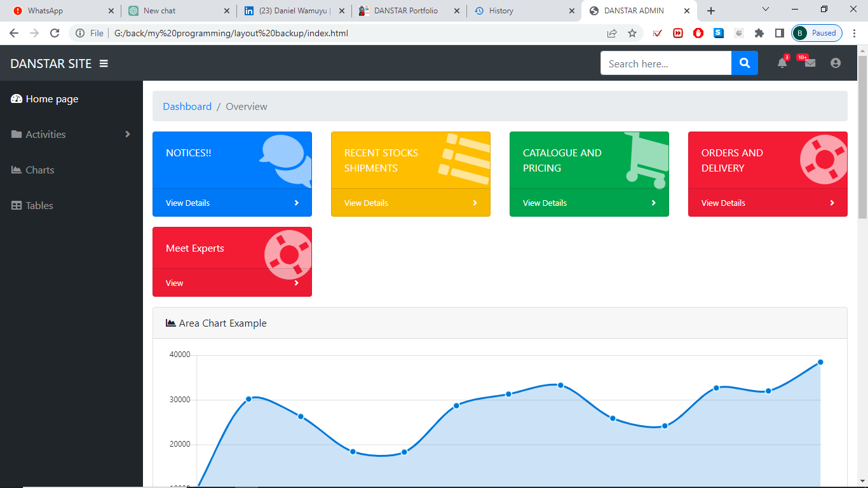
Task: Switch to the DANSTAR Portfolio tab
Action: (x=405, y=11)
